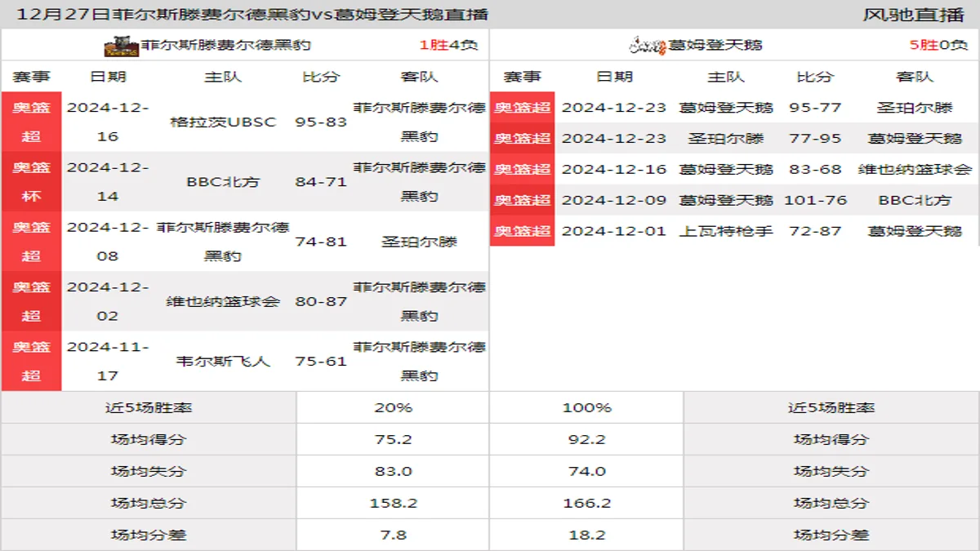The image size is (980, 551).
Task: Click the 奥篮超 badge in 74-81 row
Action: (x=31, y=242)
